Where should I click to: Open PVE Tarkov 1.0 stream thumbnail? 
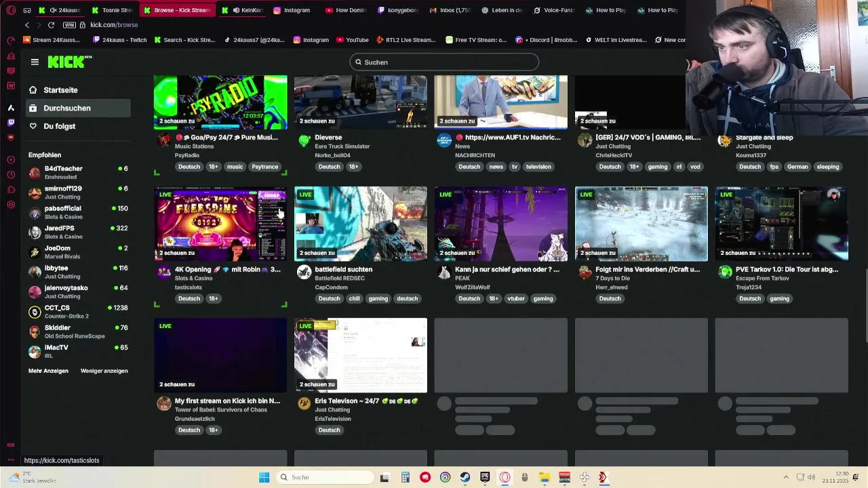pyautogui.click(x=782, y=224)
